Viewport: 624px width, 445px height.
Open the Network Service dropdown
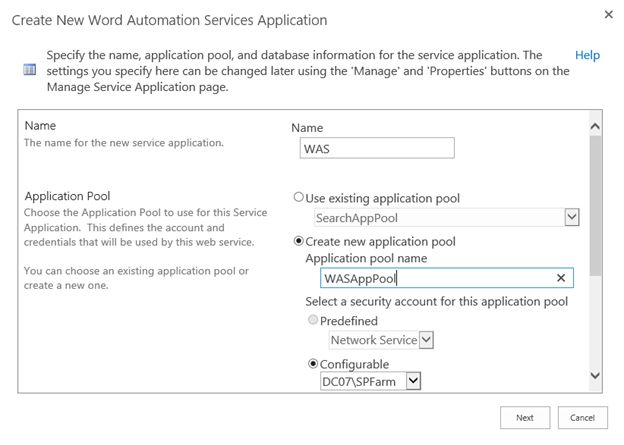[426, 340]
